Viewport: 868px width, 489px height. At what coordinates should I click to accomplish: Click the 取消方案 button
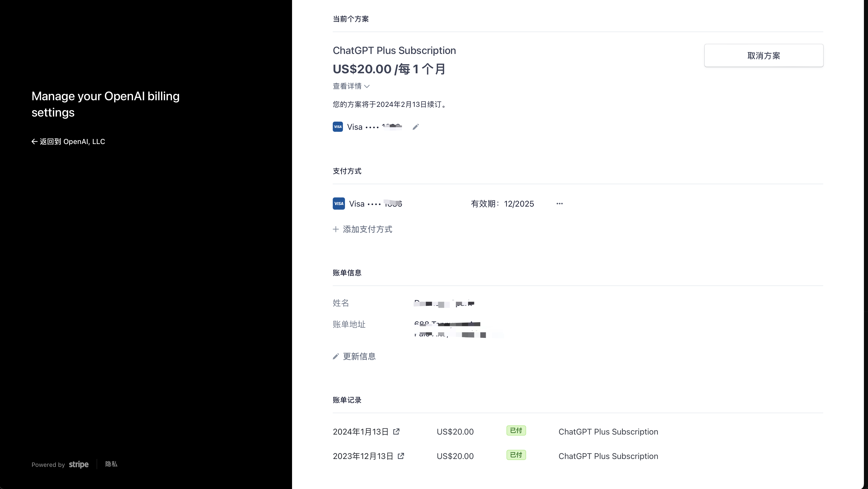[x=763, y=56]
